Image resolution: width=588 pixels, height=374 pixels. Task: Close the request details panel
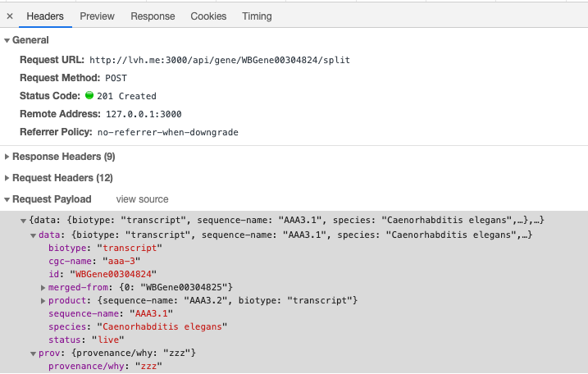(10, 16)
